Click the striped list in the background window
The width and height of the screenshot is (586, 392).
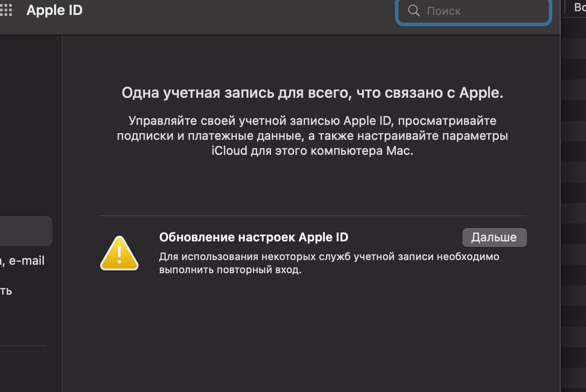573,187
